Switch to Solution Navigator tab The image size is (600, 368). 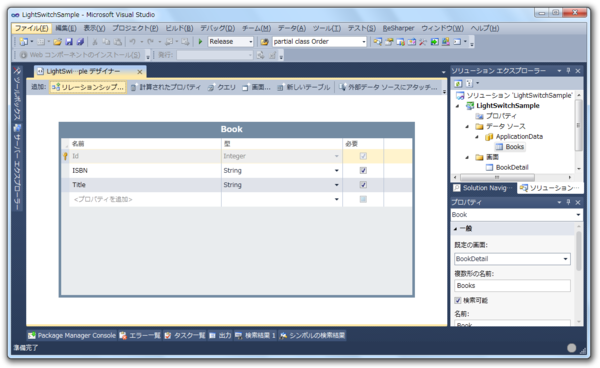click(484, 188)
